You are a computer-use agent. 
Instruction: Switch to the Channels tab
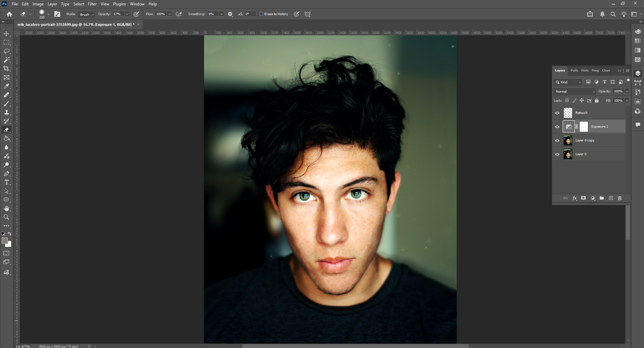coord(606,71)
